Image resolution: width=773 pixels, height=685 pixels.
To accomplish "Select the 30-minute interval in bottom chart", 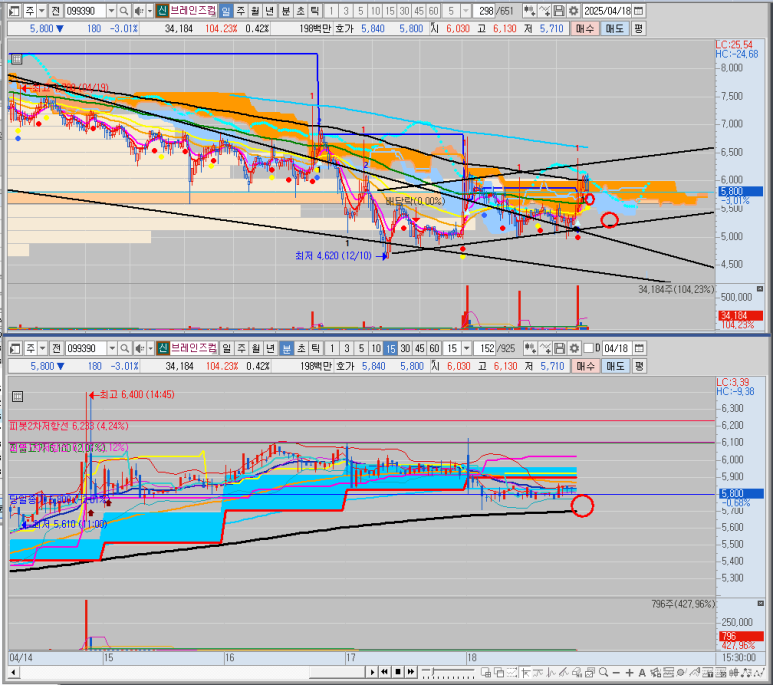I will click(x=405, y=348).
